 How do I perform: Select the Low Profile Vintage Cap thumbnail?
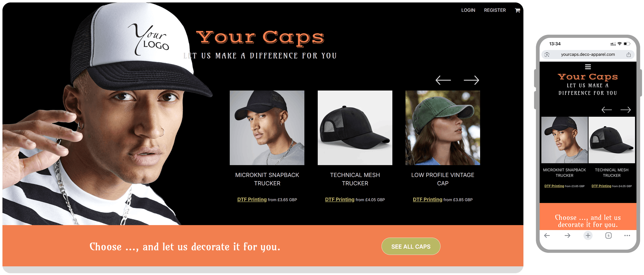tap(442, 128)
